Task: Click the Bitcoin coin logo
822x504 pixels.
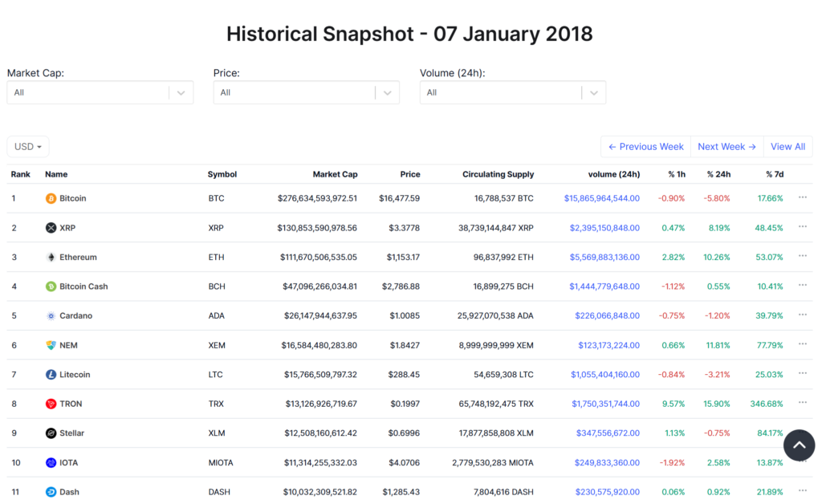Action: (51, 198)
